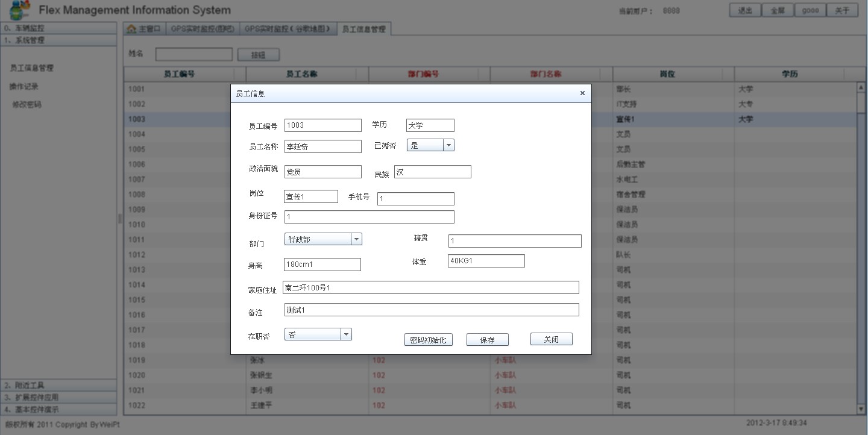Click the 身份证号 input field
Screen dimensions: 868x435
click(x=370, y=217)
